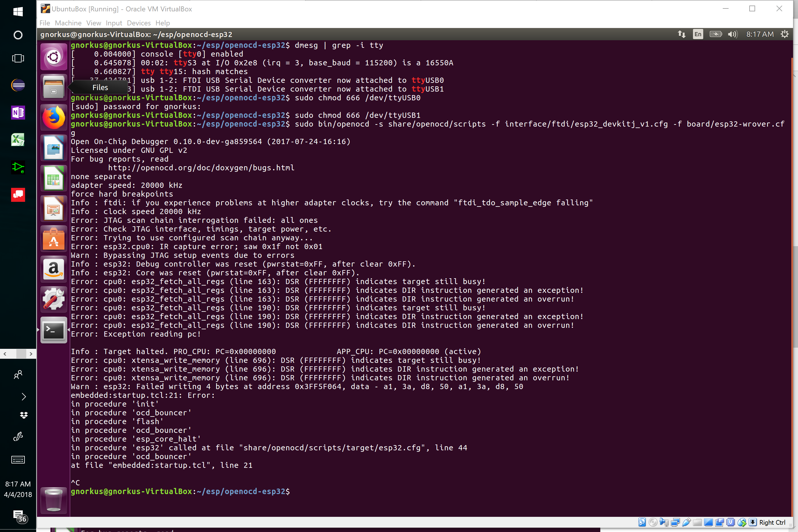Click the 'adapter speed: 20000 kHz' line
This screenshot has width=798, height=532.
click(127, 185)
